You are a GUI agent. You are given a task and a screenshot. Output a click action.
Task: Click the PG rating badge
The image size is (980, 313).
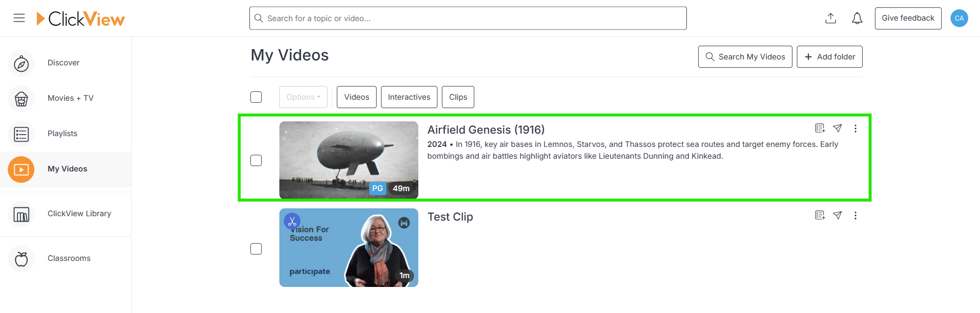(377, 188)
